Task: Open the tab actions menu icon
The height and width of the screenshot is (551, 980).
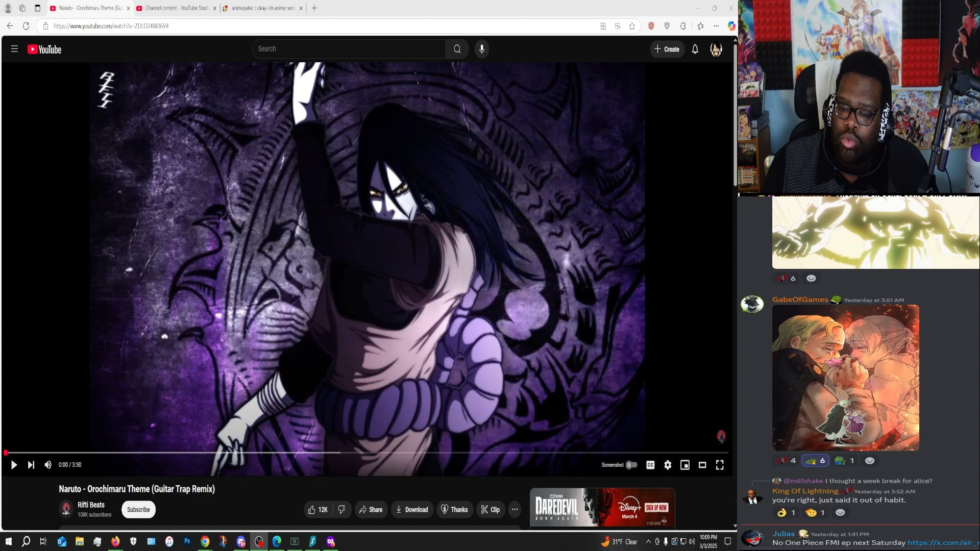Action: point(37,8)
